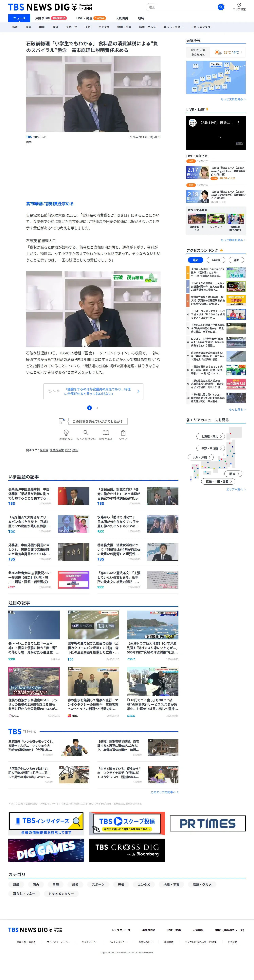Choose the 中部・甲信越 area button
This screenshot has width=254, height=980.
point(211,448)
